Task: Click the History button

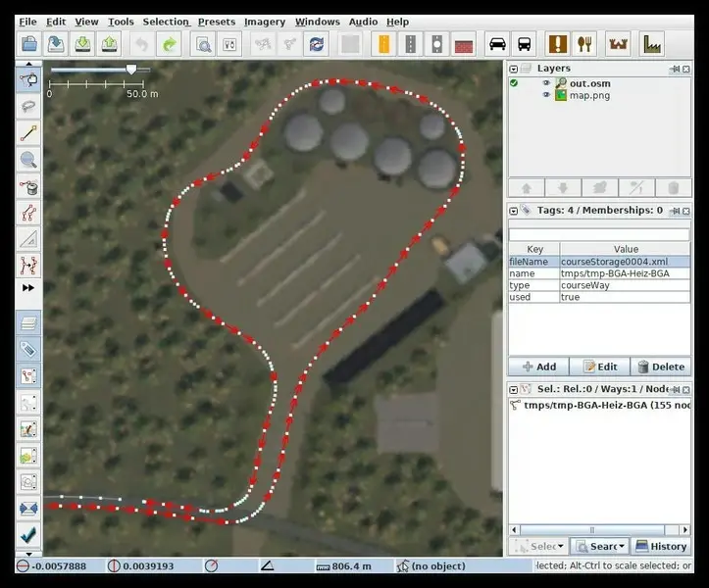Action: pos(661,546)
